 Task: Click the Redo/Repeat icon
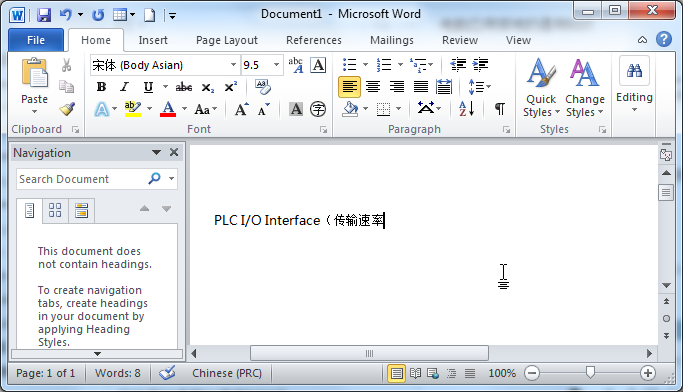(98, 15)
